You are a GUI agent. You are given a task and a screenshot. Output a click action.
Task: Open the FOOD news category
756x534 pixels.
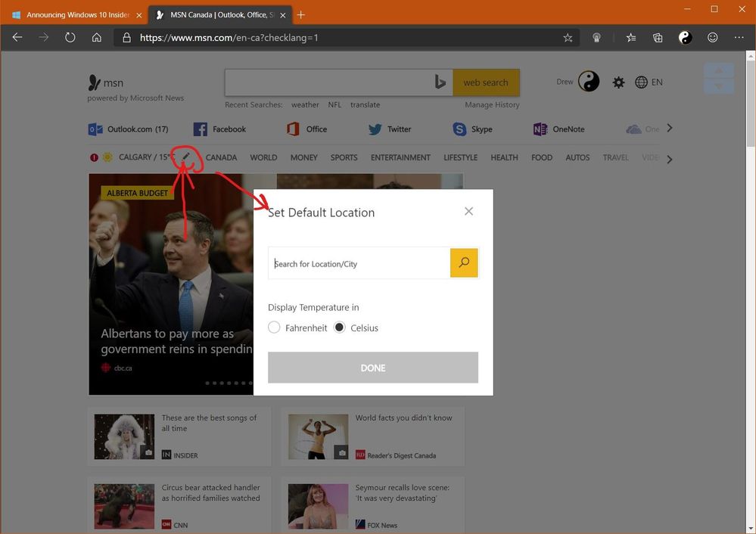pos(542,157)
